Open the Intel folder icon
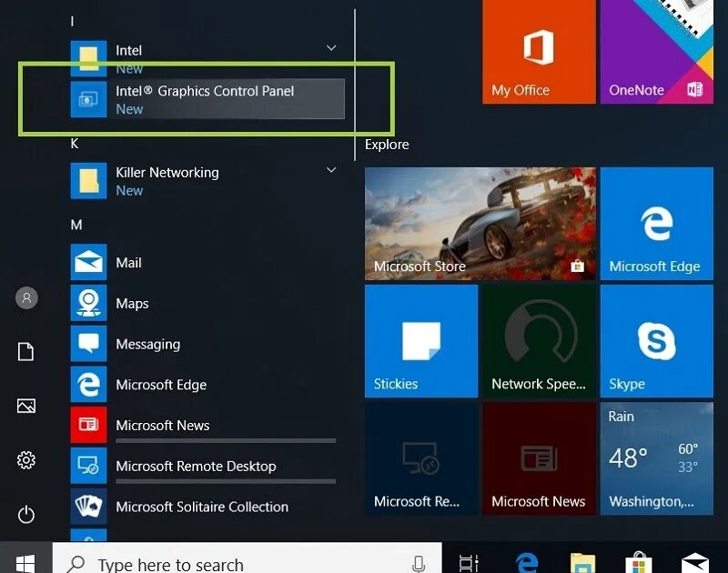This screenshot has width=728, height=573. pyautogui.click(x=88, y=58)
